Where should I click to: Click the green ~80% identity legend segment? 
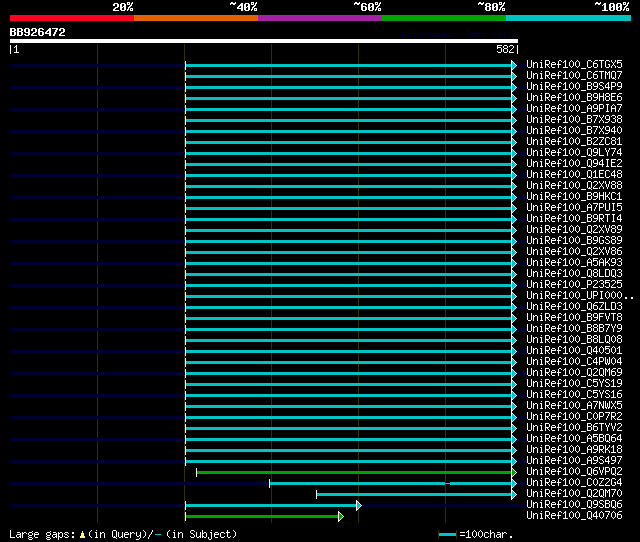point(444,18)
